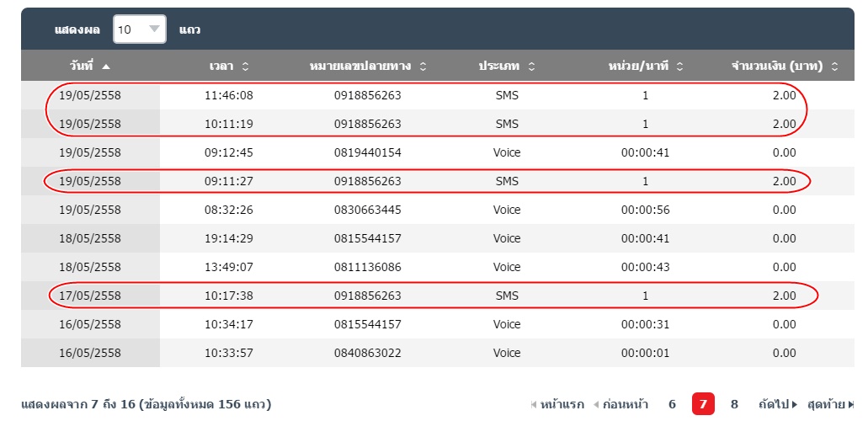Sort by the type column arrows
Viewport: 868px width, 421px height.
(x=531, y=66)
